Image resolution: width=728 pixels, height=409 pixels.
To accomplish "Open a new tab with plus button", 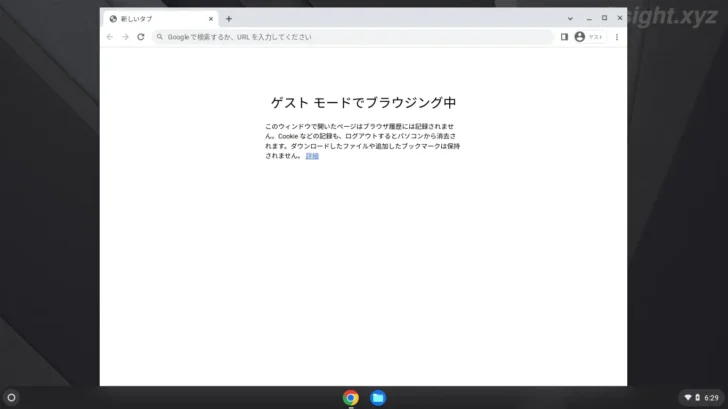I will click(x=228, y=19).
